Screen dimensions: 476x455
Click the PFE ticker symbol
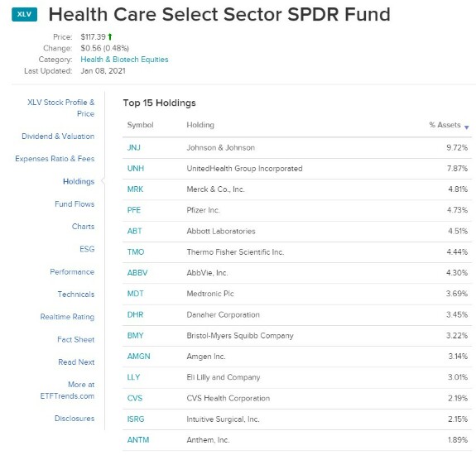tap(133, 210)
